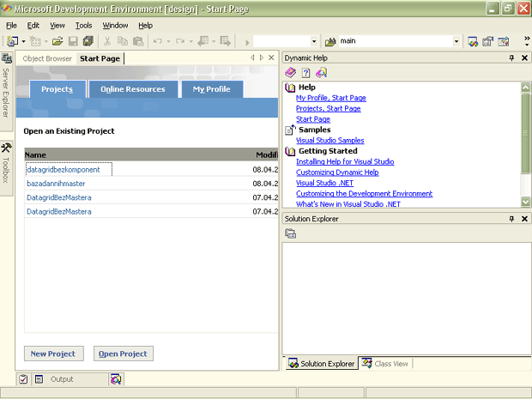Click the scroll tabs right arrow
The image size is (532, 399).
click(261, 57)
